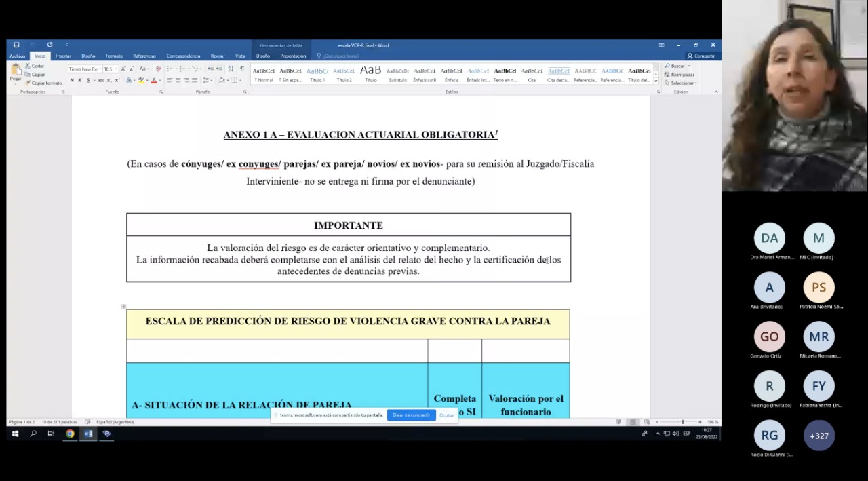Open the Windows Start menu
Screen dimensions: 868x481
click(15, 434)
